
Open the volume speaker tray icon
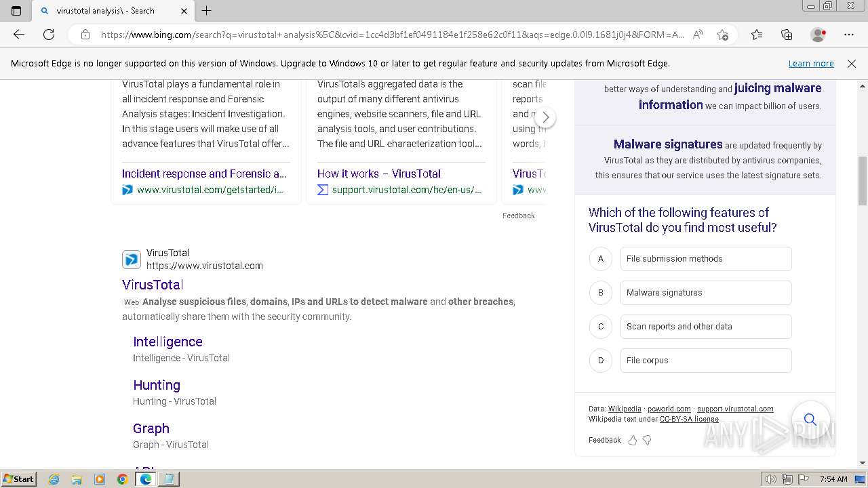(x=771, y=479)
